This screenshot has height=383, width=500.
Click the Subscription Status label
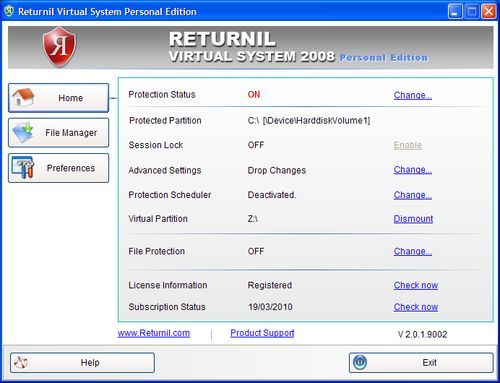tap(167, 307)
